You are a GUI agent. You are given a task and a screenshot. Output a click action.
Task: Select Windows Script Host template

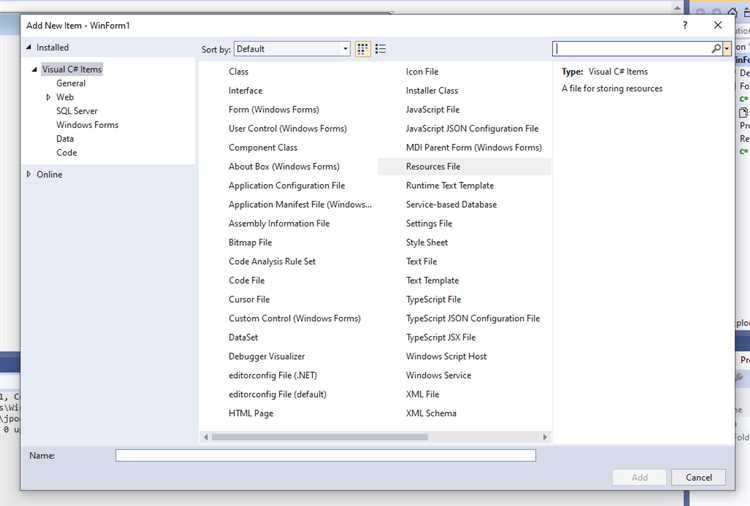pos(446,356)
